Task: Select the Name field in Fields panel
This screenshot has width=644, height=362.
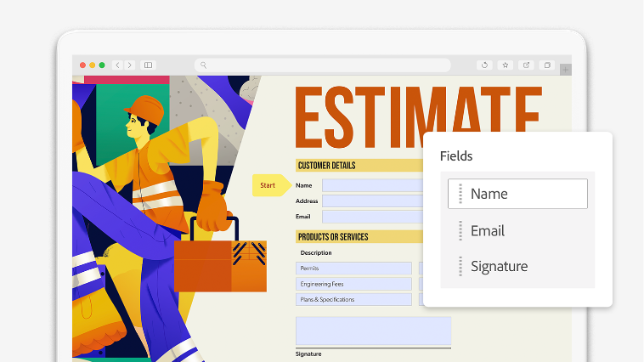Action: pyautogui.click(x=517, y=194)
